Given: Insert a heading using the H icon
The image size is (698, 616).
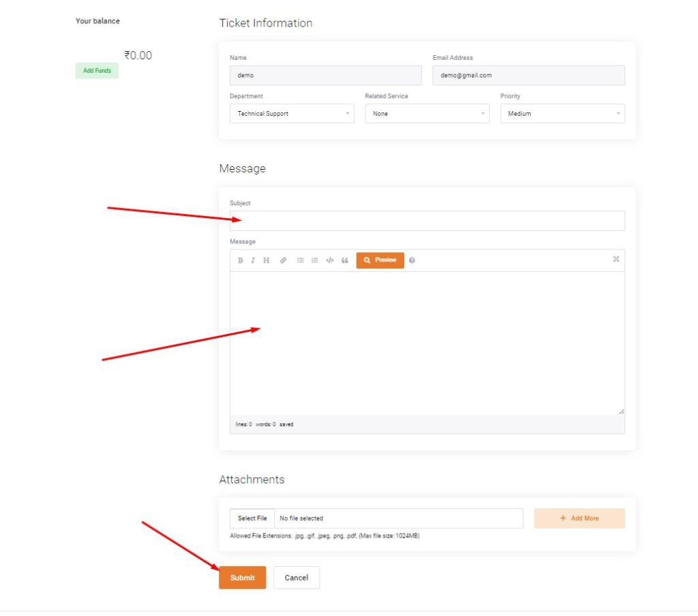Looking at the screenshot, I should pos(267,260).
